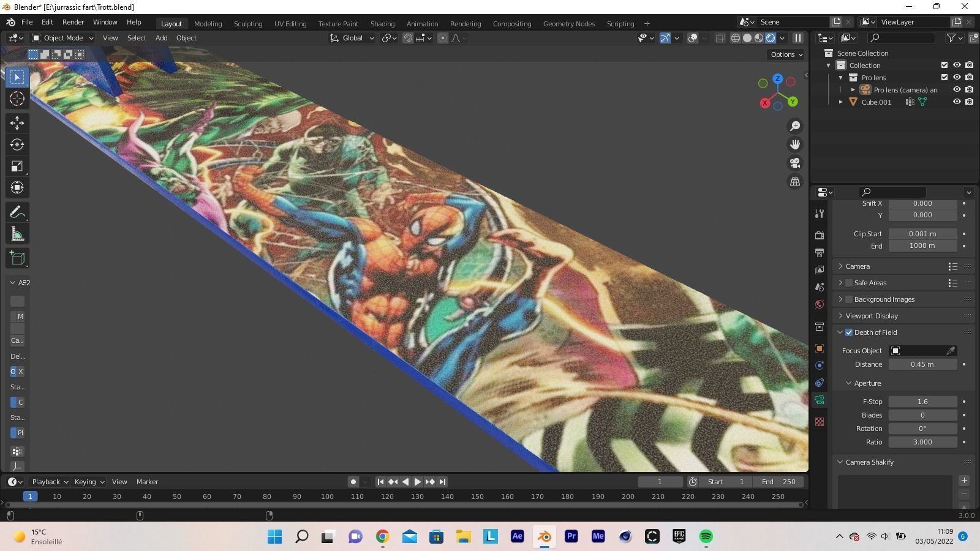
Task: Open the Global transform orientation dropdown
Action: [x=352, y=38]
